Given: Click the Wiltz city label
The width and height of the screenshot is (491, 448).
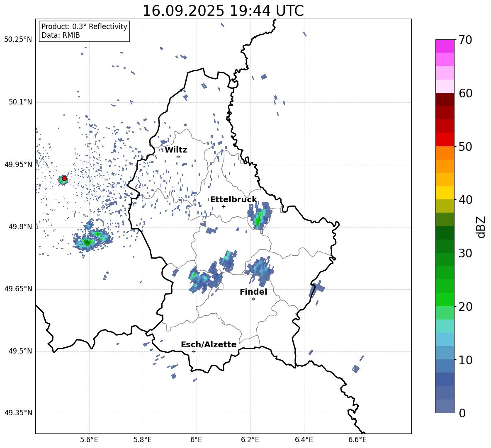Looking at the screenshot, I should pyautogui.click(x=176, y=150).
